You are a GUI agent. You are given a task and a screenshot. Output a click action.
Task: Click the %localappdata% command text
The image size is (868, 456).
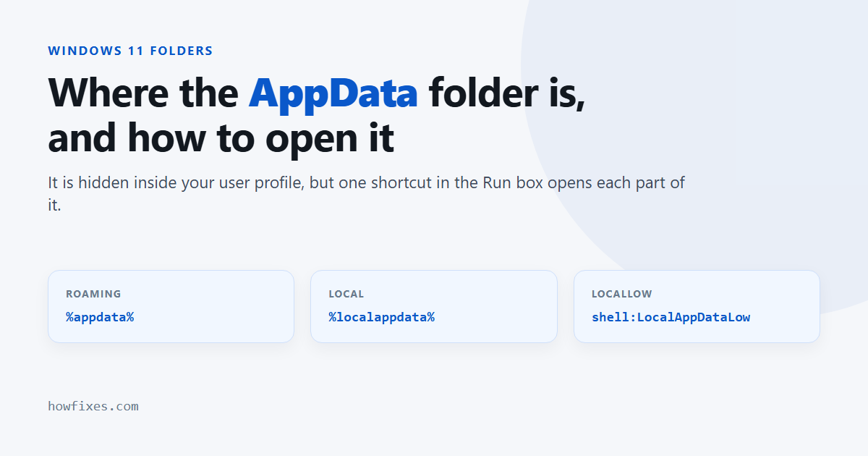381,317
